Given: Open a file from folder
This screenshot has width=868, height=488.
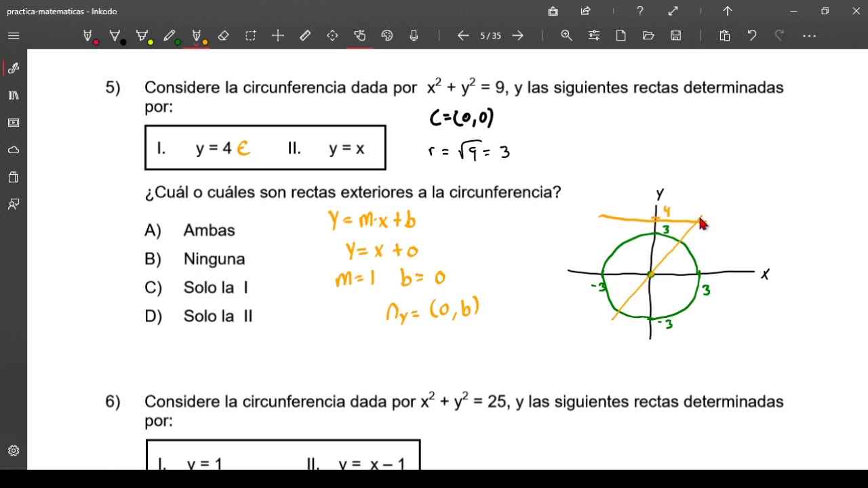Looking at the screenshot, I should pos(648,36).
